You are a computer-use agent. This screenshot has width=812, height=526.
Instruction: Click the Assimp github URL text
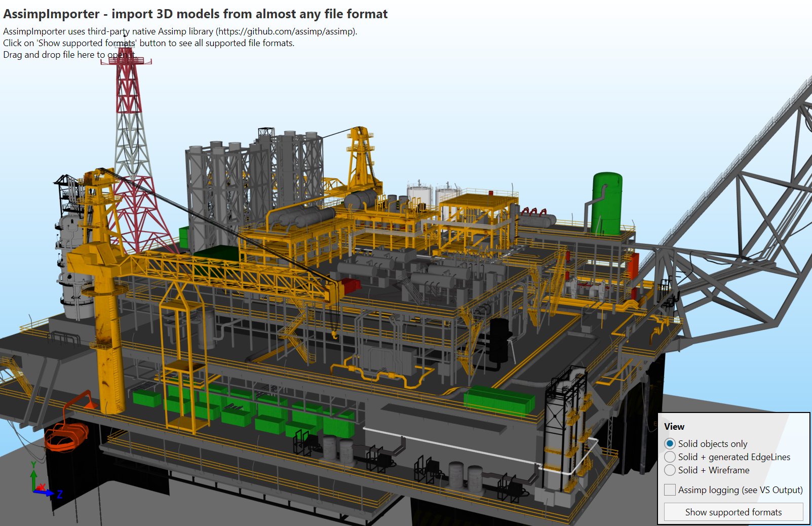285,31
